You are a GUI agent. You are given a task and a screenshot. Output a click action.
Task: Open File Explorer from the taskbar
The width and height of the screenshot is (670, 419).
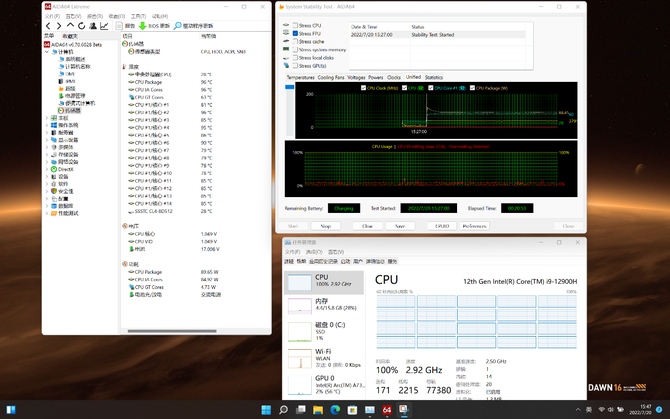(319, 410)
